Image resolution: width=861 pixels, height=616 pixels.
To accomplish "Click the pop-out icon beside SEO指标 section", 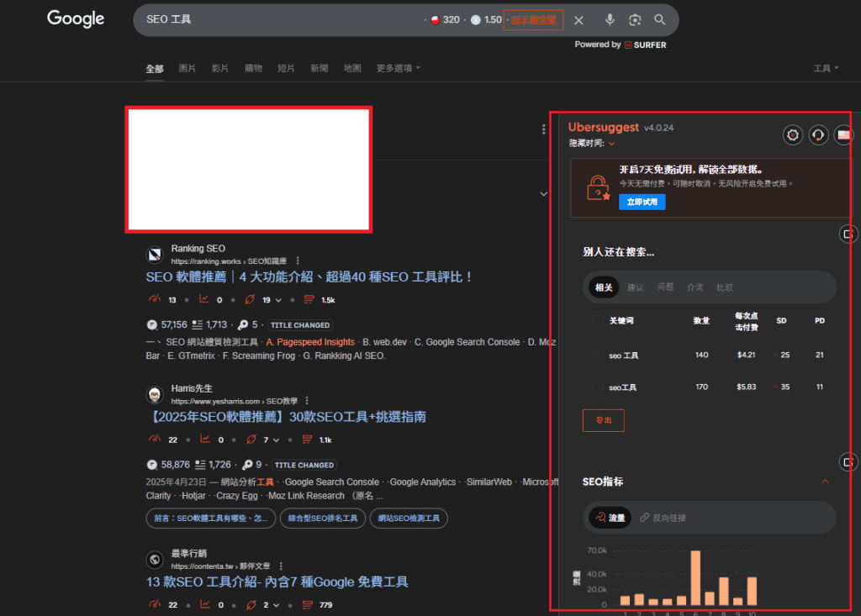I will tap(848, 462).
